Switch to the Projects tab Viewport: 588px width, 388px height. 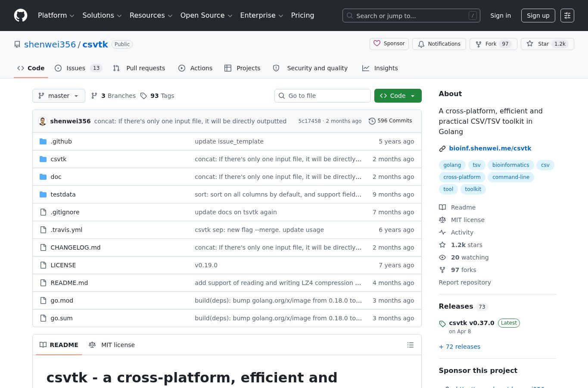click(243, 68)
